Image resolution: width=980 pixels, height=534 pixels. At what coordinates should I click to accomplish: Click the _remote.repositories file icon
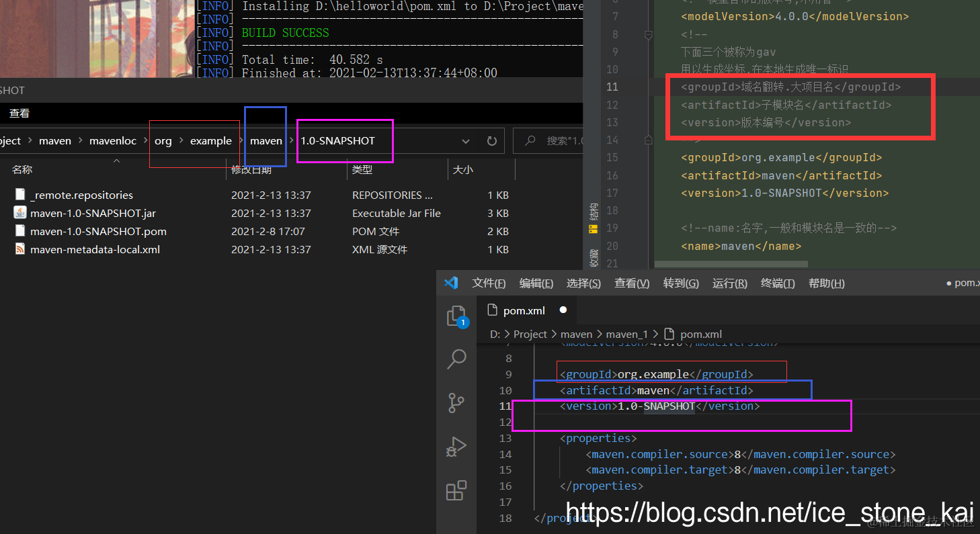pos(20,195)
